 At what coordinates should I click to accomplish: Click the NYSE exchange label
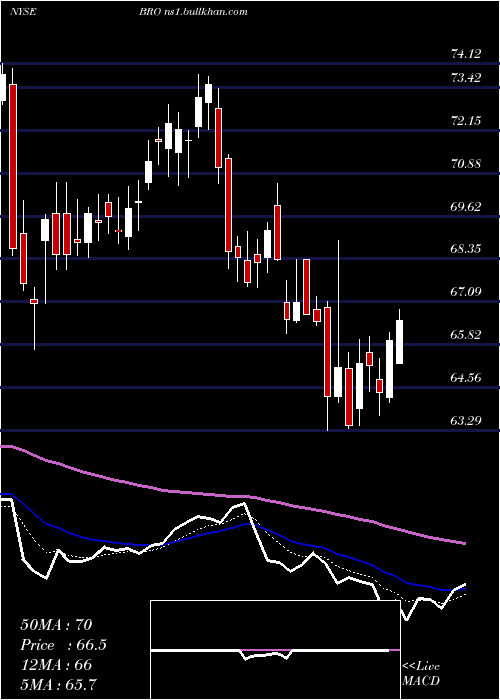tap(23, 12)
